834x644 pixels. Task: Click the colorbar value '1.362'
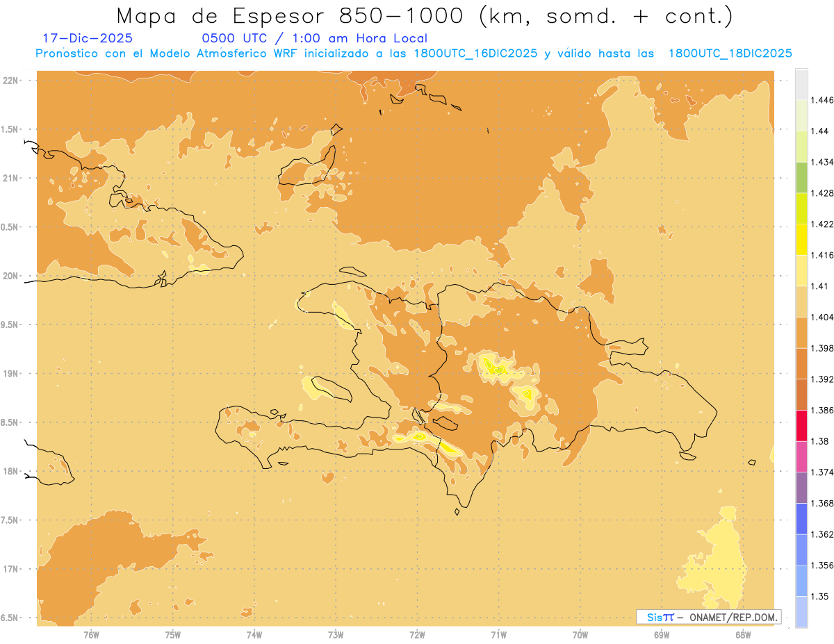point(823,534)
